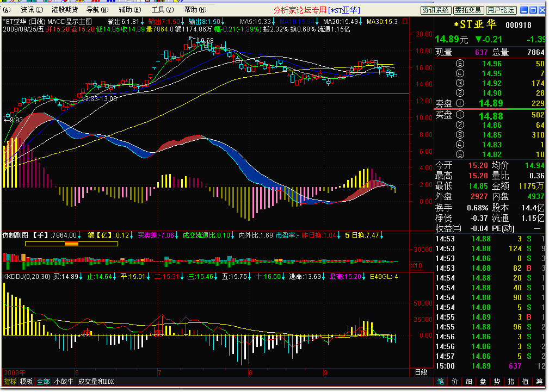This screenshot has height=392, width=549.
Task: Select the 指 tab in quote panel
Action: (511, 382)
